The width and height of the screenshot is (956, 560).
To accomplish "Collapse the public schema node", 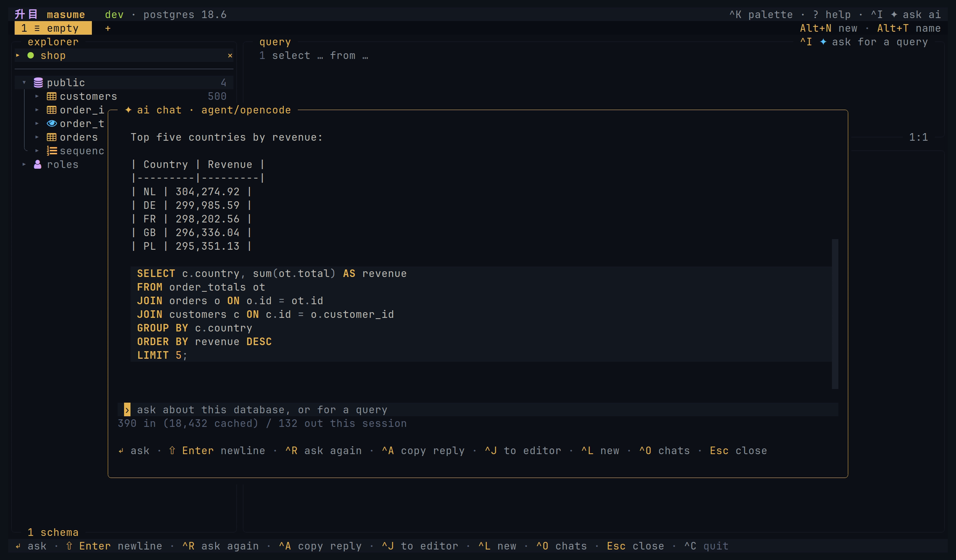I will pos(24,82).
